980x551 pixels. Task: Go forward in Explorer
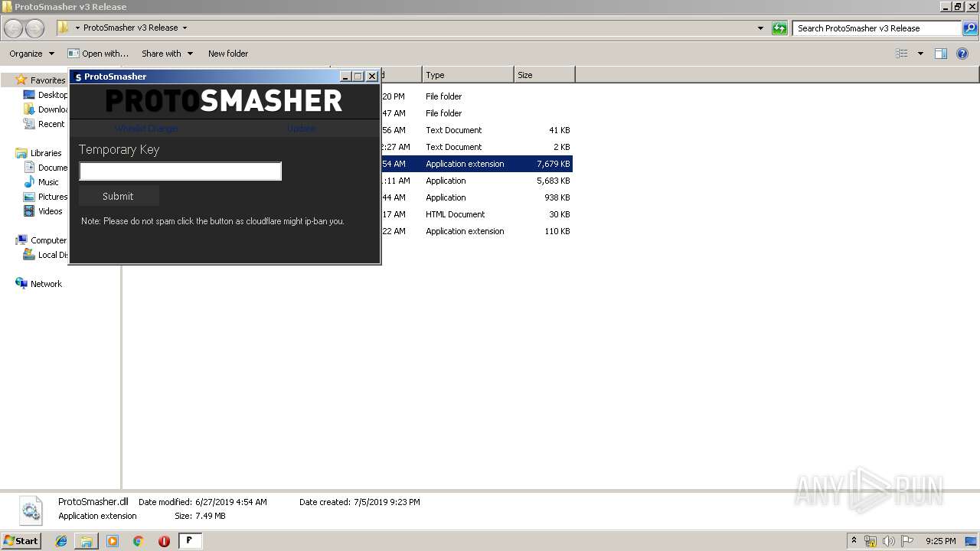[x=35, y=28]
